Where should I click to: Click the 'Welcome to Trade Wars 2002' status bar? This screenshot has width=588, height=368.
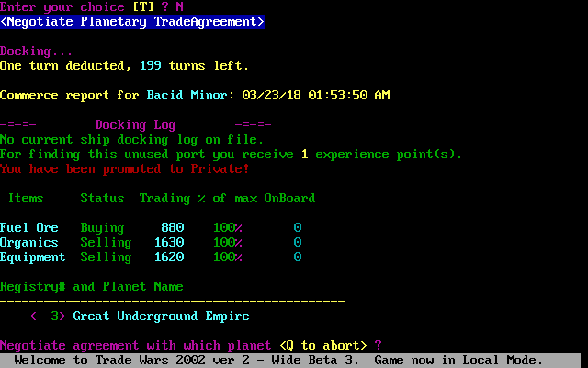[x=290, y=361]
